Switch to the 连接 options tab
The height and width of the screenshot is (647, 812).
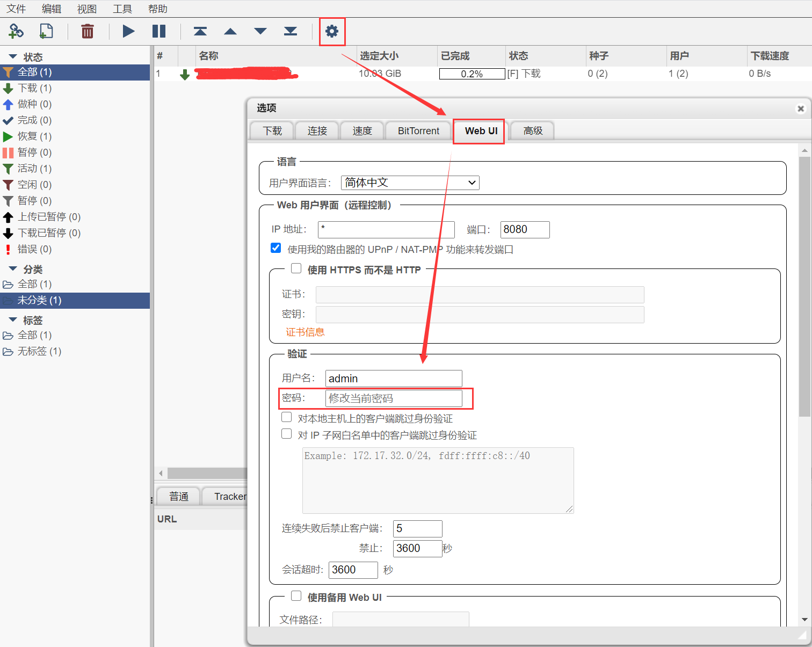coord(317,131)
